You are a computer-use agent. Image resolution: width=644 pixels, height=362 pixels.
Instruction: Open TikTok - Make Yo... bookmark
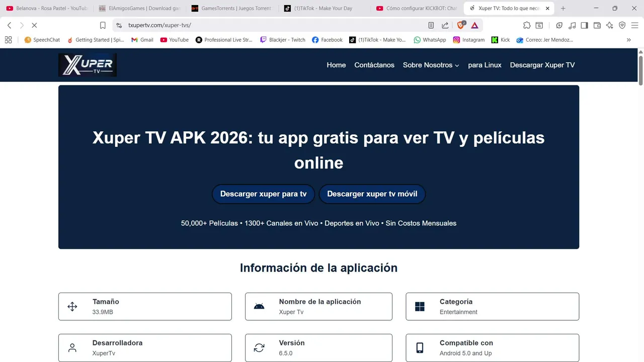(377, 40)
